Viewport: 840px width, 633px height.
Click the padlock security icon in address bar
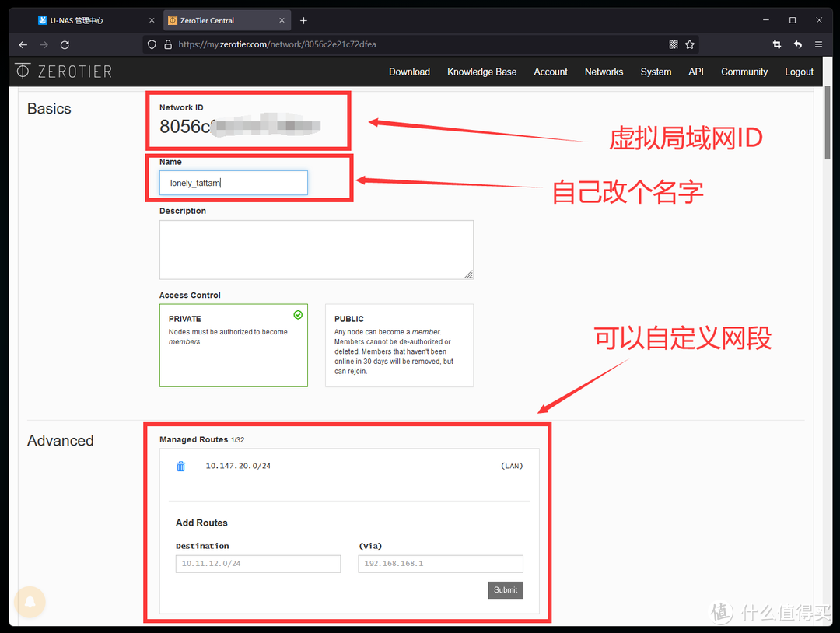click(x=167, y=44)
